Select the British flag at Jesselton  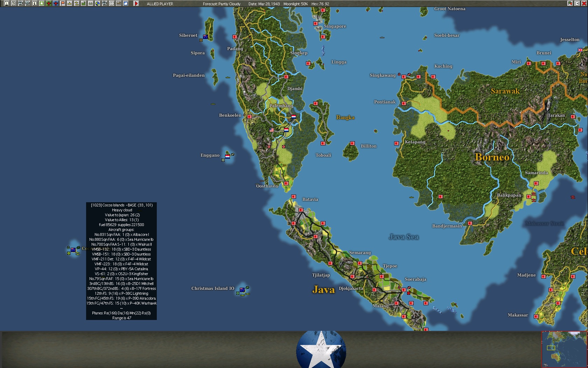coord(580,50)
